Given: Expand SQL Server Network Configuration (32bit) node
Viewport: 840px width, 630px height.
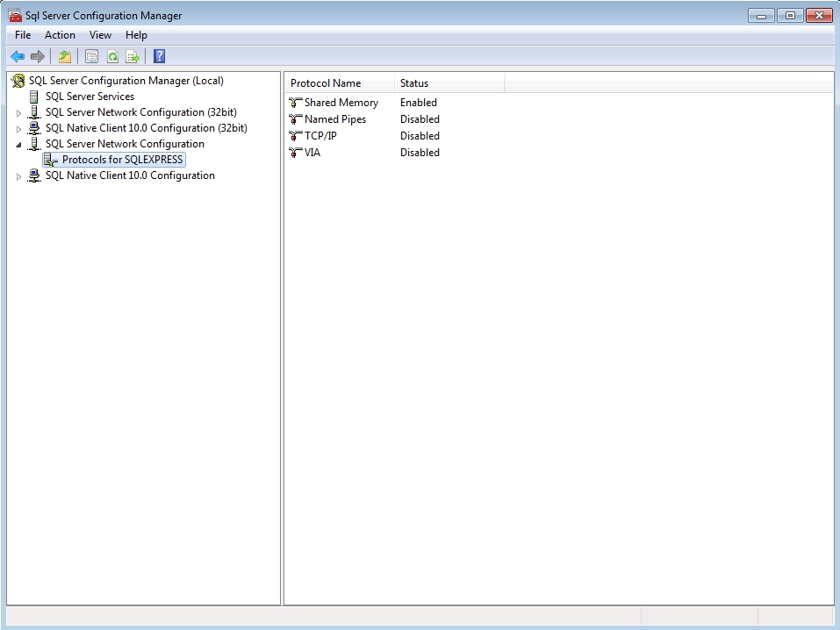Looking at the screenshot, I should pos(18,113).
